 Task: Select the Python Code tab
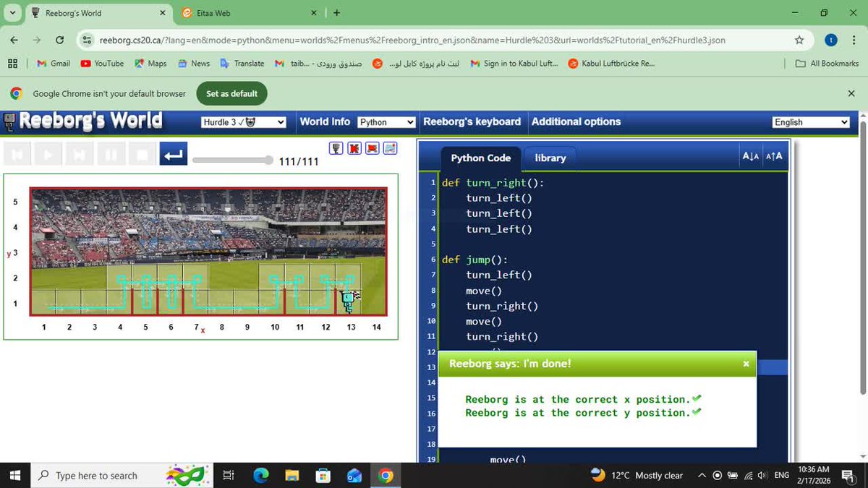(x=481, y=158)
